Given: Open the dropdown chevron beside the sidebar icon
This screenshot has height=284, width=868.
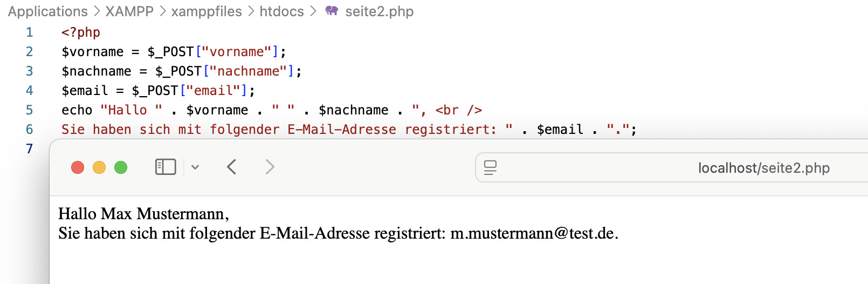Looking at the screenshot, I should click(195, 167).
